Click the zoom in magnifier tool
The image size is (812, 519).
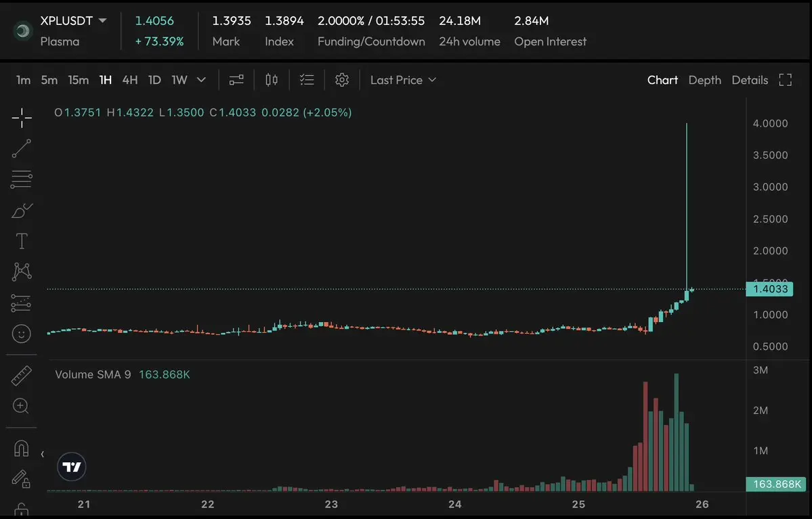21,406
